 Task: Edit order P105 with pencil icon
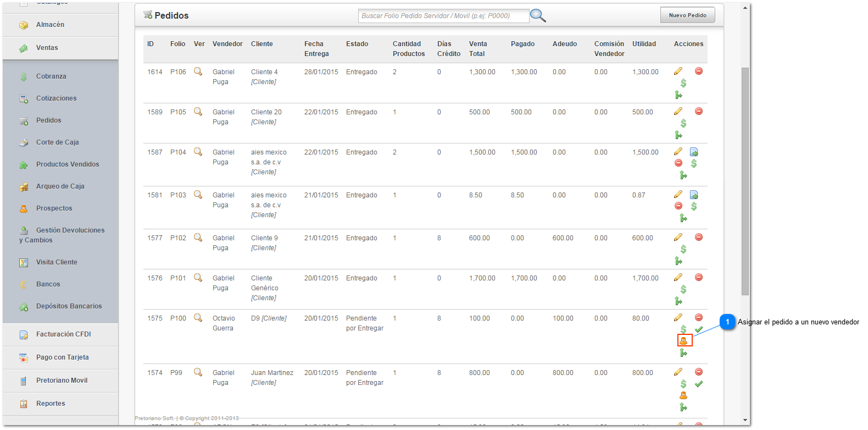pos(678,111)
